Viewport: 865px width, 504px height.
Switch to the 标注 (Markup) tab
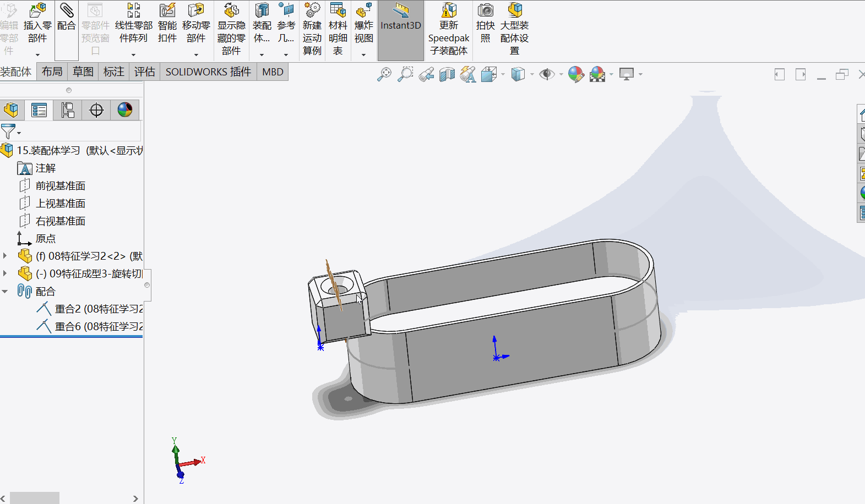(114, 72)
